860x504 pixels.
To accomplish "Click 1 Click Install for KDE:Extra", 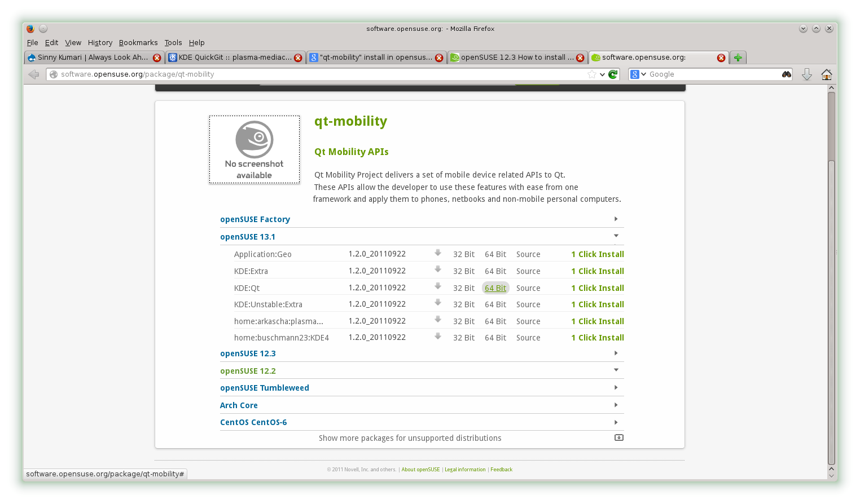I will (x=598, y=271).
